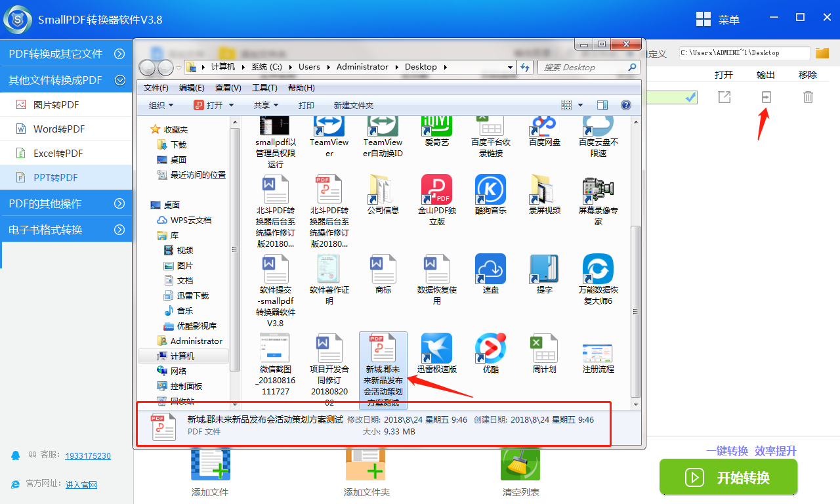Click the SmallPDF output path field
This screenshot has width=840, height=504.
(744, 52)
